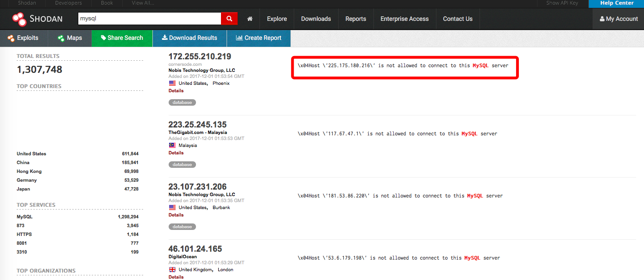This screenshot has width=644, height=280.
Task: Open the Maps view
Action: coord(70,38)
